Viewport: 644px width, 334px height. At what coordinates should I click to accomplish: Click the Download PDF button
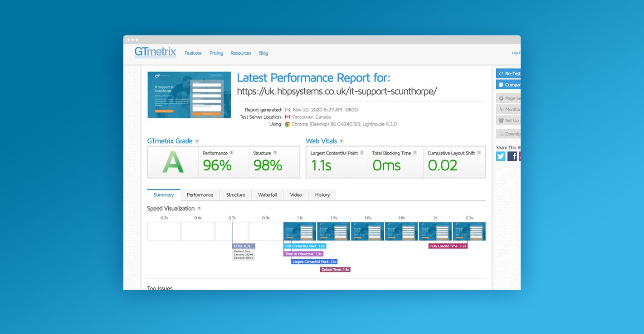click(x=508, y=134)
